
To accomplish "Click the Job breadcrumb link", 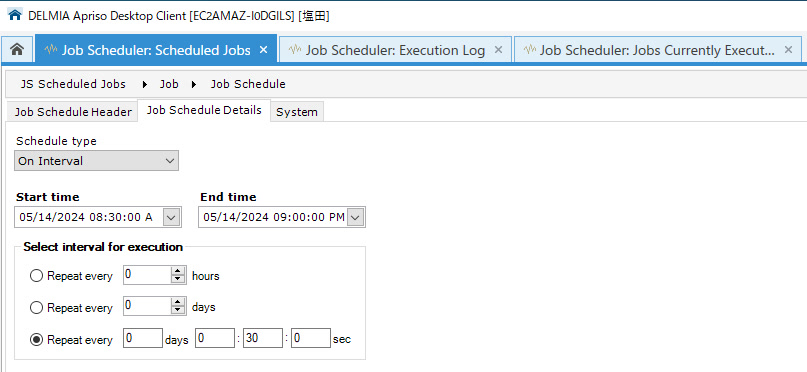I will (x=169, y=84).
